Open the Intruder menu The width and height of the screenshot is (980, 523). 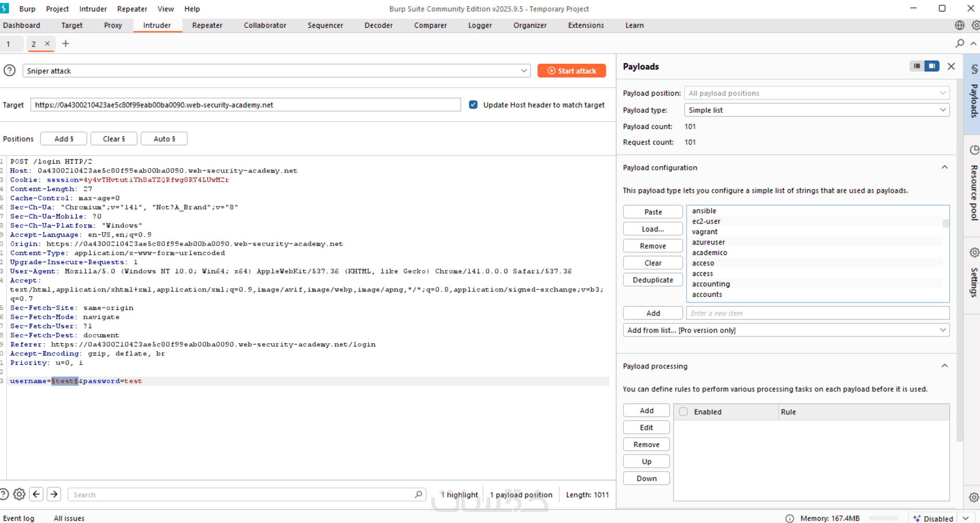[93, 9]
